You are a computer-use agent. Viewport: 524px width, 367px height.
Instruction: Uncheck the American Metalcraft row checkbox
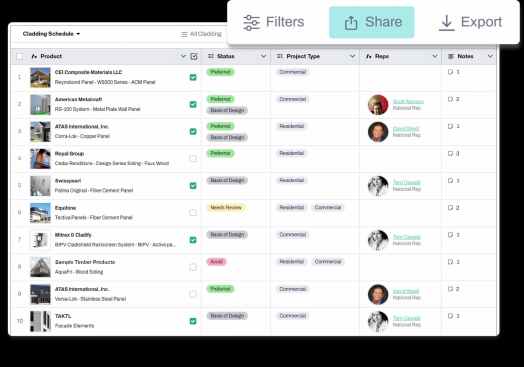coord(193,104)
